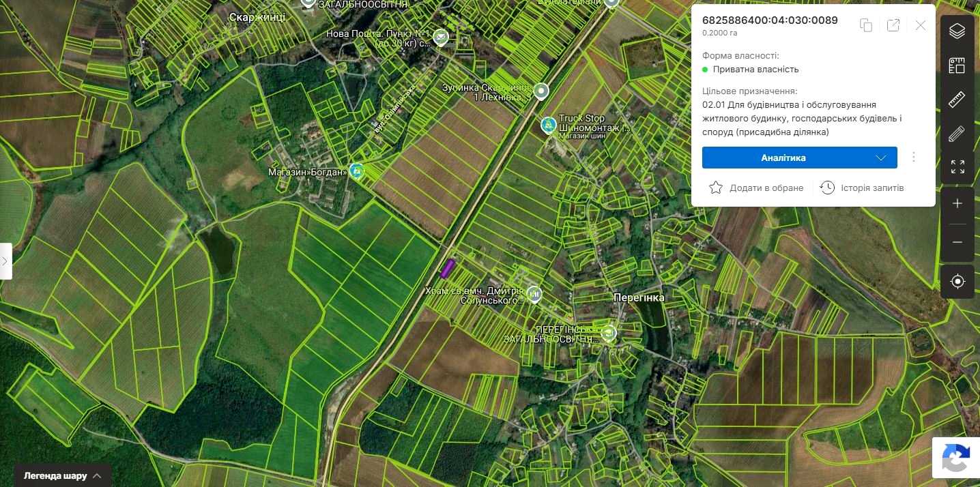980x487 pixels.
Task: Click the purple highlighted parcel
Action: (x=448, y=269)
